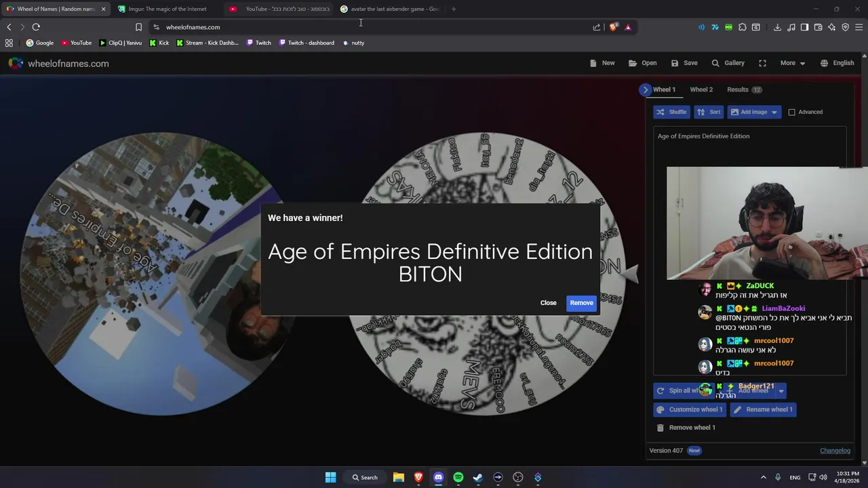Image resolution: width=868 pixels, height=488 pixels.
Task: Open browser apps grid icon
Action: tap(9, 43)
